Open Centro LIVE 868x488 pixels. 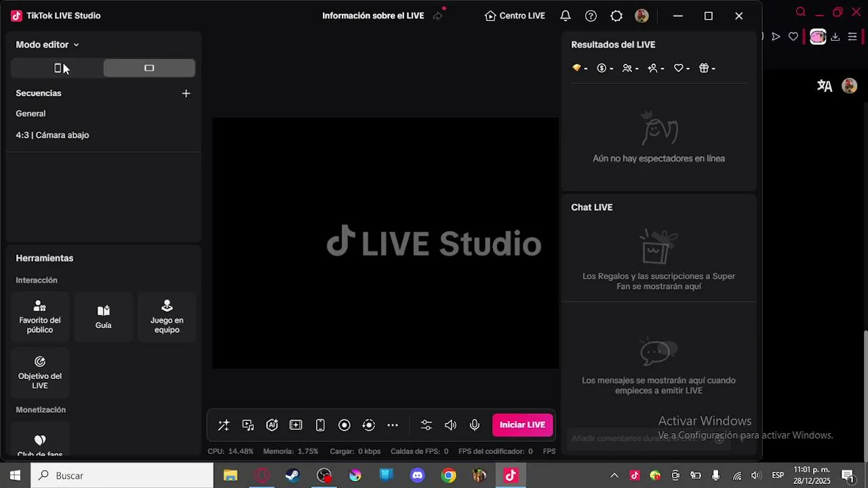(x=515, y=16)
